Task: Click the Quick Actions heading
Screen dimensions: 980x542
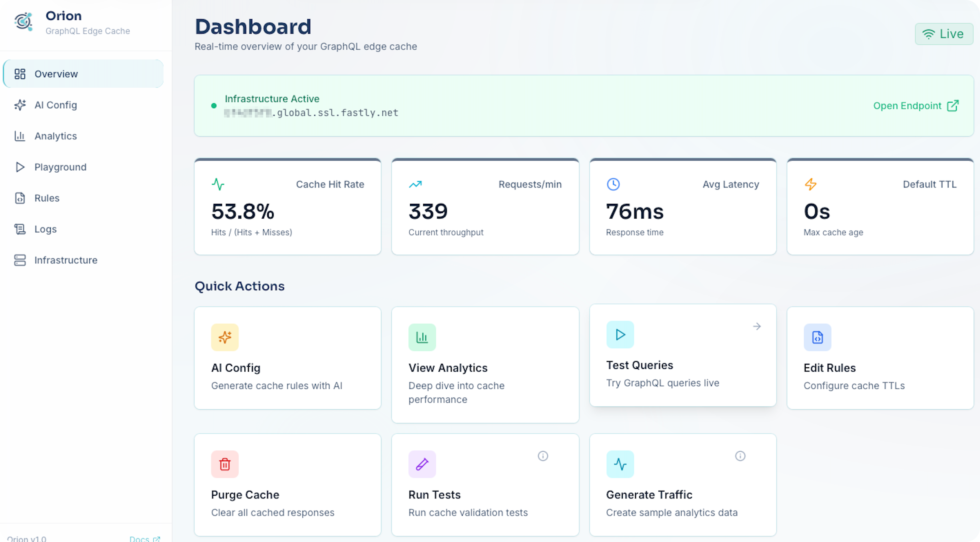Action: click(240, 286)
